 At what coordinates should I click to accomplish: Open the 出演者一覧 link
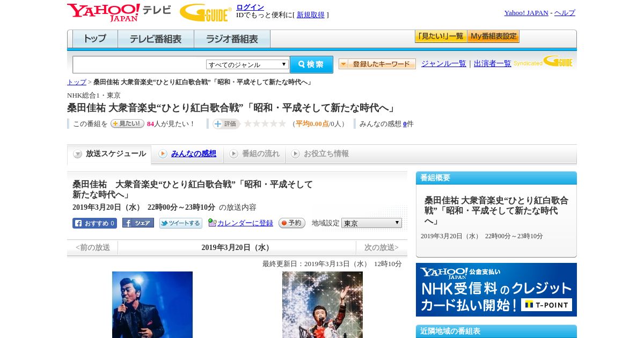493,63
